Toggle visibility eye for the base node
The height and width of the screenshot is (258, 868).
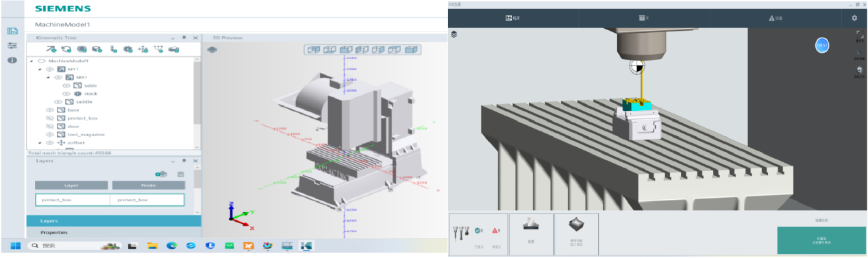[x=49, y=109]
